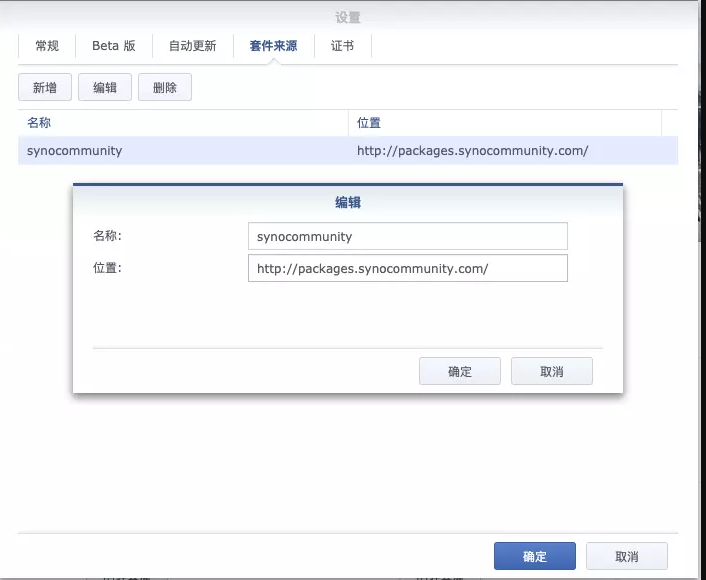
Task: Click the 编辑 toolbar button
Action: coord(105,87)
